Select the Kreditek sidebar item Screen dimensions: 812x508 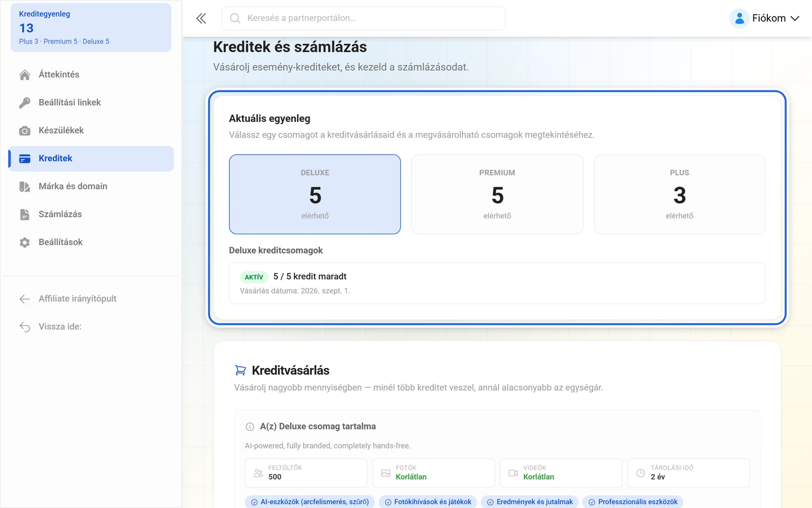91,159
